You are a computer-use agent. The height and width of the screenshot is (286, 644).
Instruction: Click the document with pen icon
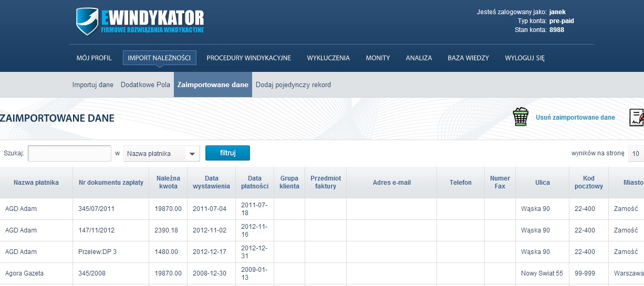[636, 118]
